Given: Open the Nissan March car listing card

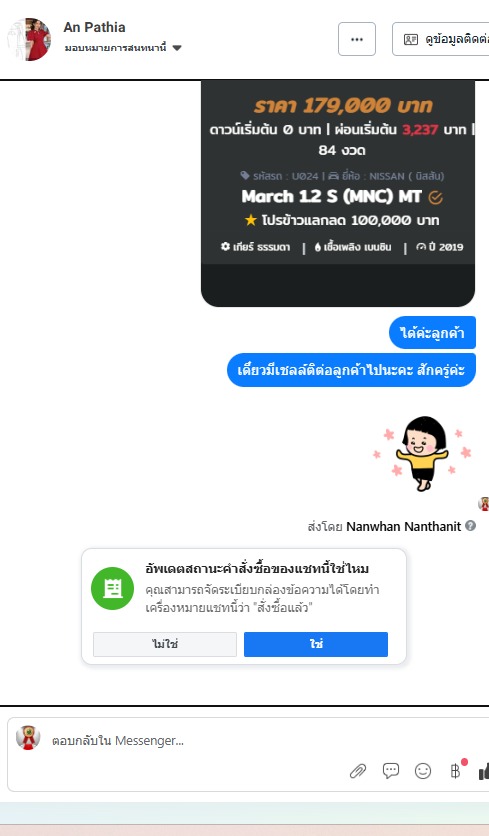Looking at the screenshot, I should 338,193.
